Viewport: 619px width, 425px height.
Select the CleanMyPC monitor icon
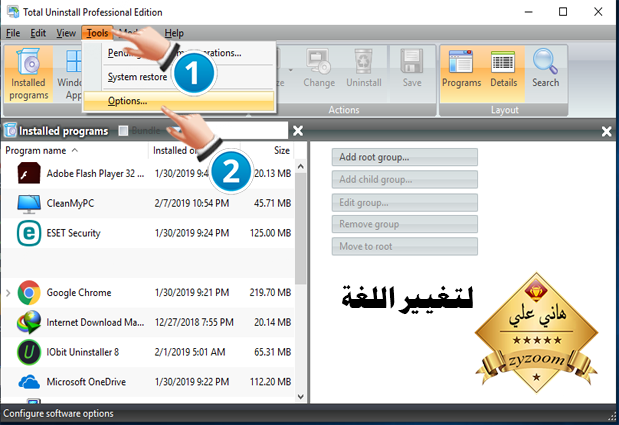point(29,204)
